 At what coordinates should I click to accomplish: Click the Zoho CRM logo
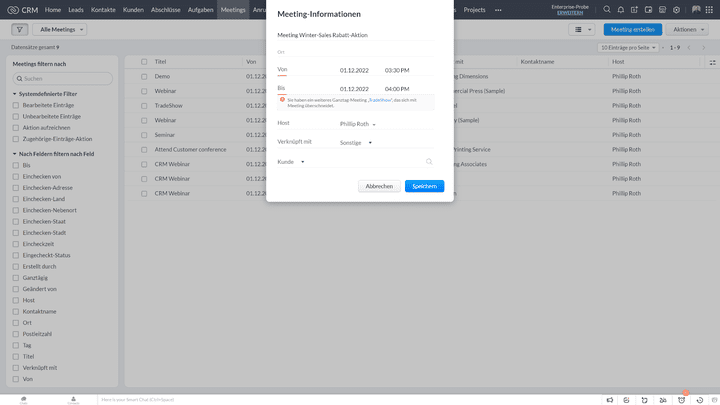[x=21, y=9]
